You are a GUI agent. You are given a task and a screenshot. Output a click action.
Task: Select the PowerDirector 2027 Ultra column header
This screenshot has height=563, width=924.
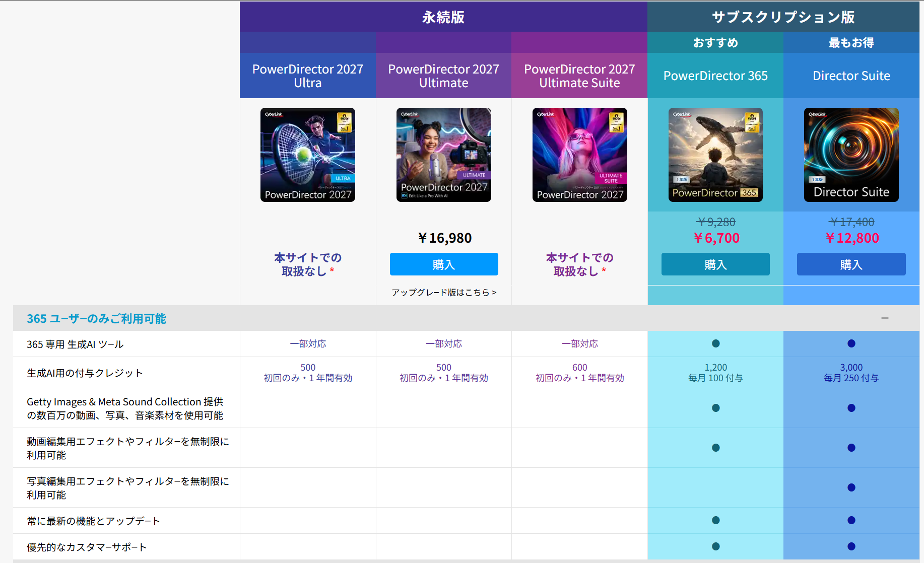tap(308, 76)
